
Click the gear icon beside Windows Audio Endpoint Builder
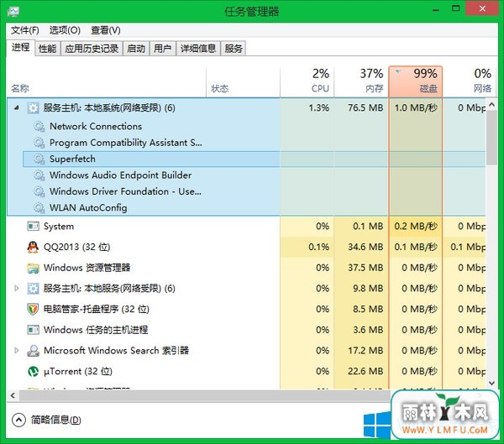39,175
